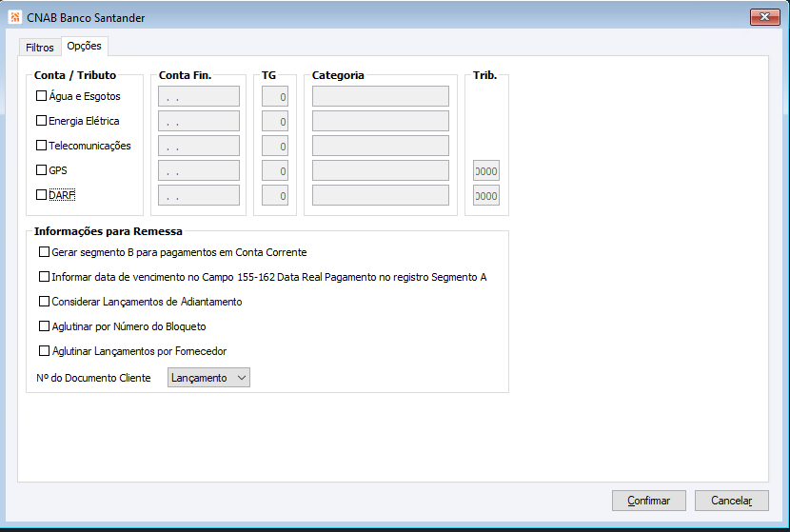Click Categoria field for Água e Esgotos
This screenshot has width=790, height=532.
point(381,96)
